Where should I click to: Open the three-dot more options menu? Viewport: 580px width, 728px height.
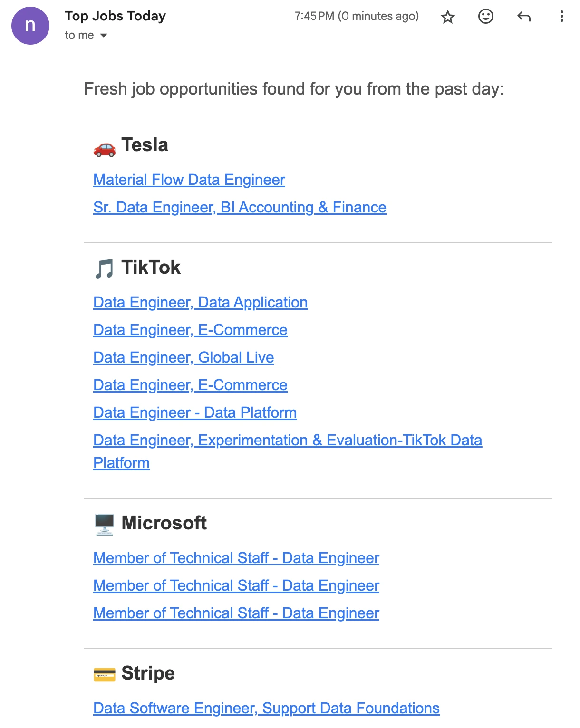(x=561, y=16)
